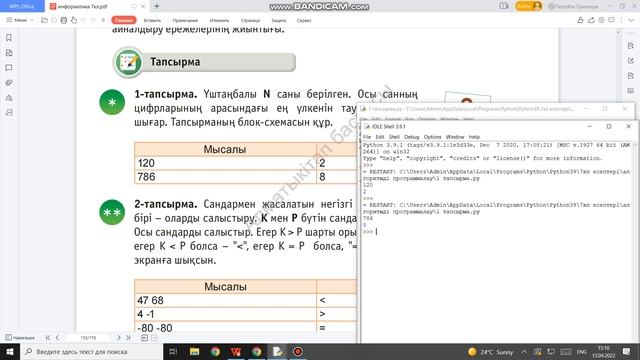Image resolution: width=640 pixels, height=360 pixels.
Task: Switch to the информатика 7кл.pdf tab
Action: point(83,7)
